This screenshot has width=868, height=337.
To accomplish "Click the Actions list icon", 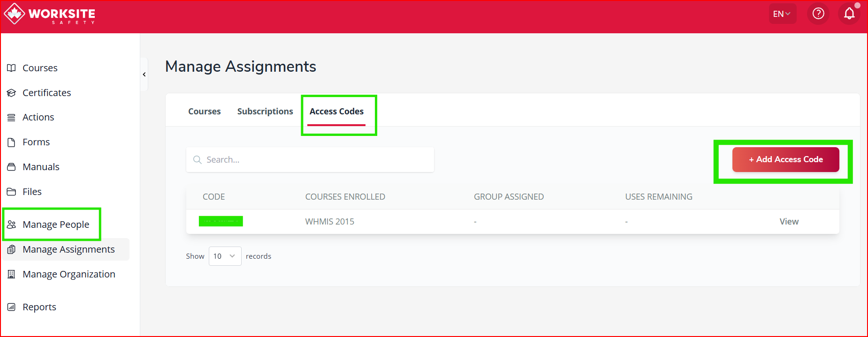I will 11,117.
